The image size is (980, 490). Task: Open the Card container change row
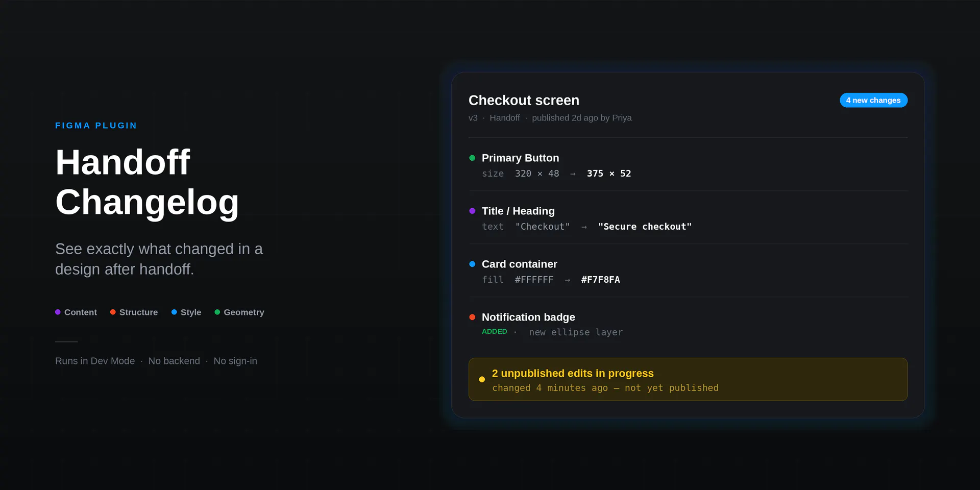click(x=688, y=272)
